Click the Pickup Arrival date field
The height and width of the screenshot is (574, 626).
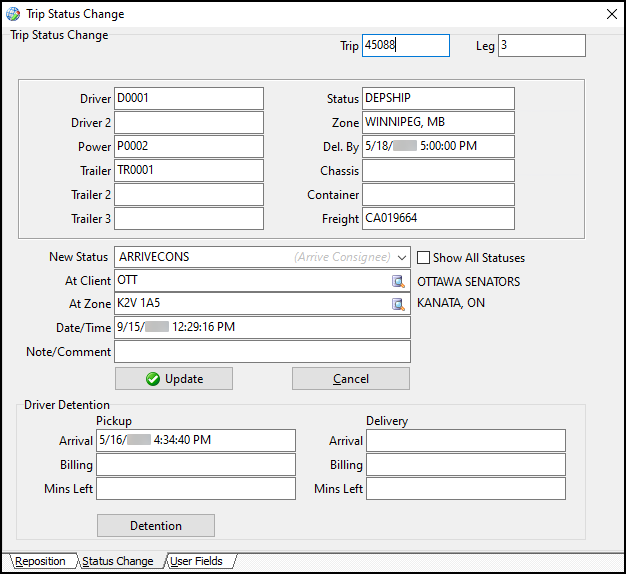(x=196, y=440)
